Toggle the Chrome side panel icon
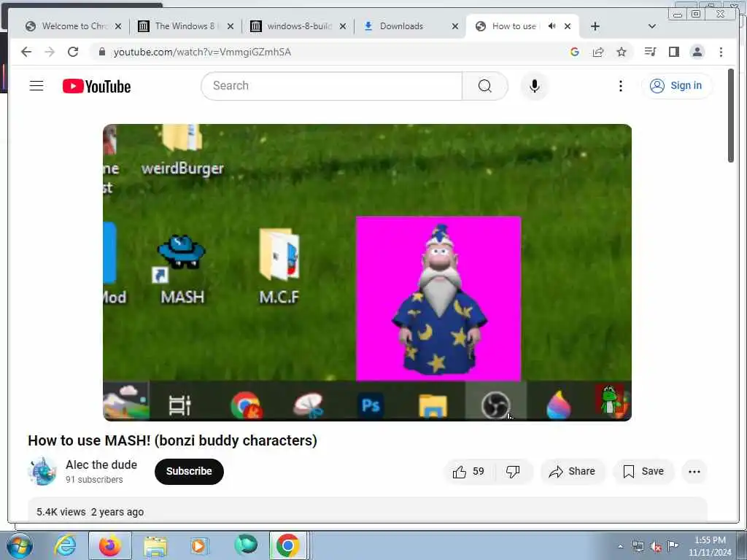 coord(673,52)
